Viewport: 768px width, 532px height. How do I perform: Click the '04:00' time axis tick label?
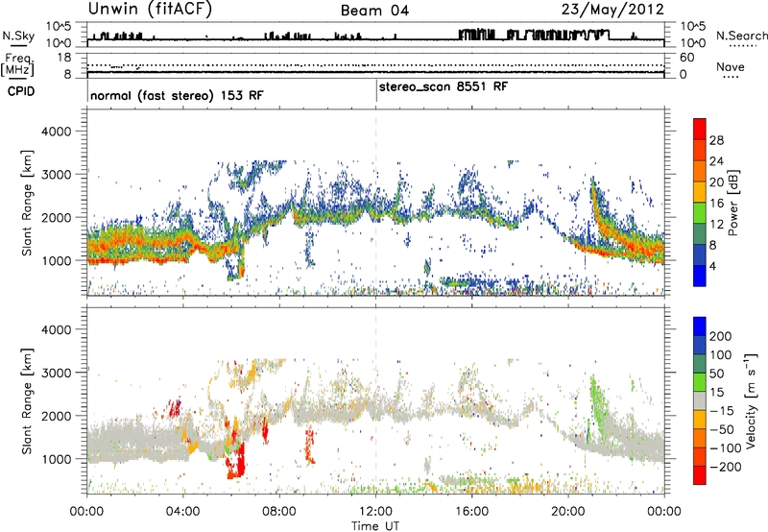(183, 512)
